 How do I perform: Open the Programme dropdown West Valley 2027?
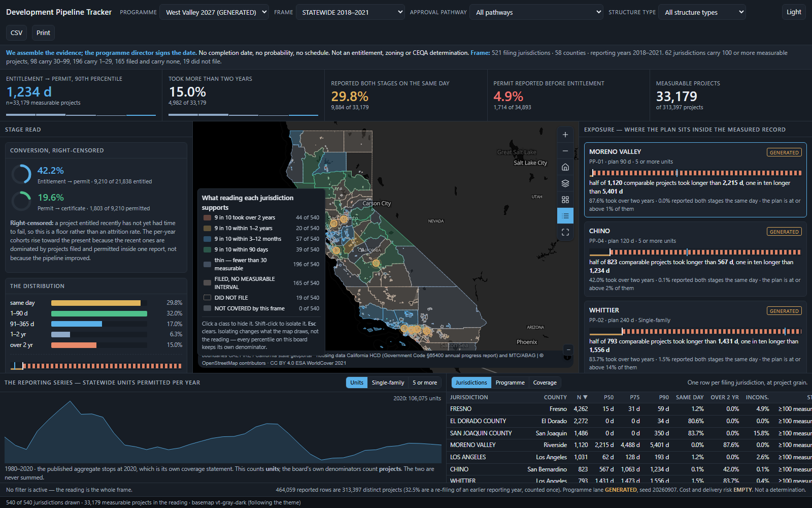click(214, 12)
